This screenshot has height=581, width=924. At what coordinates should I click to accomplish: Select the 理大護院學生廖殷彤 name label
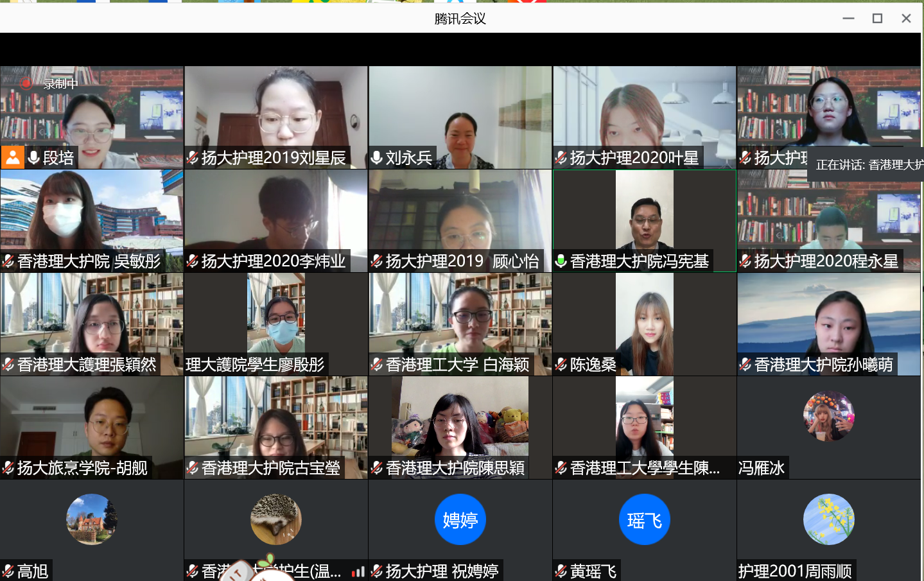click(255, 365)
